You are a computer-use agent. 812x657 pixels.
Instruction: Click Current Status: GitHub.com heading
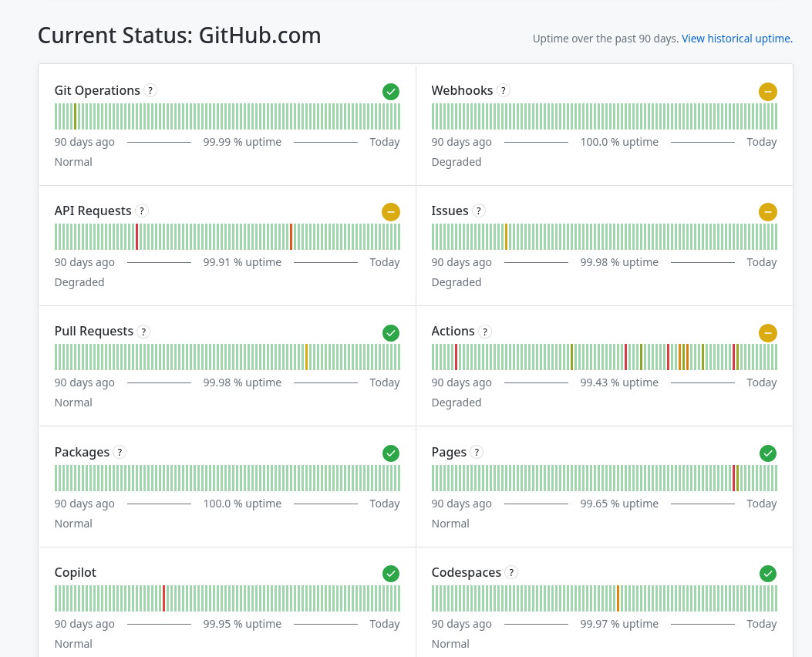tap(179, 35)
